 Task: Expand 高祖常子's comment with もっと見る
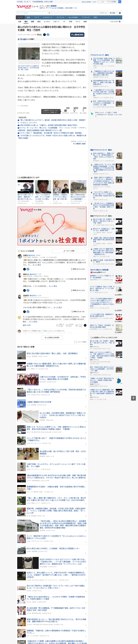58,308
